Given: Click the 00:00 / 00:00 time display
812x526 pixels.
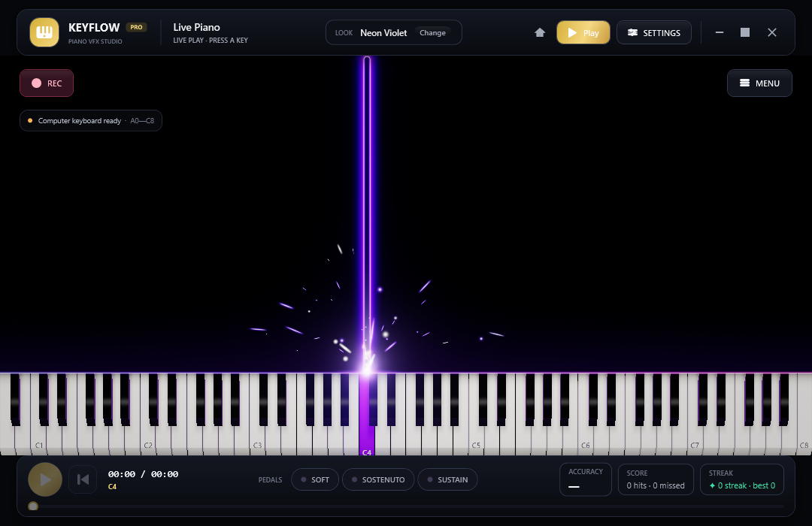Looking at the screenshot, I should coord(143,474).
